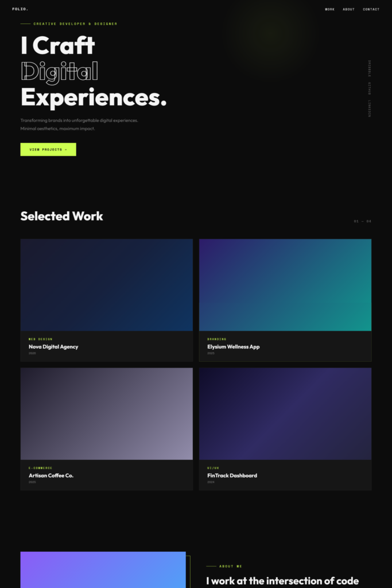The height and width of the screenshot is (588, 392).
Task: Click the Selected Work heading
Action: click(62, 216)
